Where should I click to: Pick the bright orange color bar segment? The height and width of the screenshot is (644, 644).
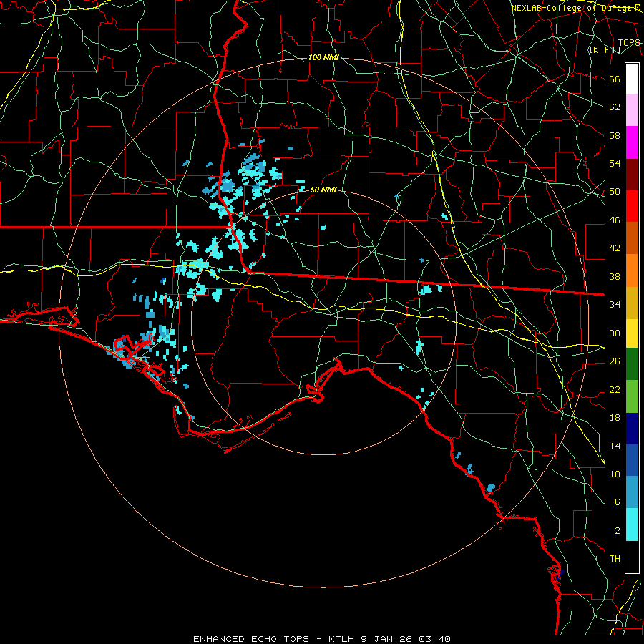(x=632, y=270)
